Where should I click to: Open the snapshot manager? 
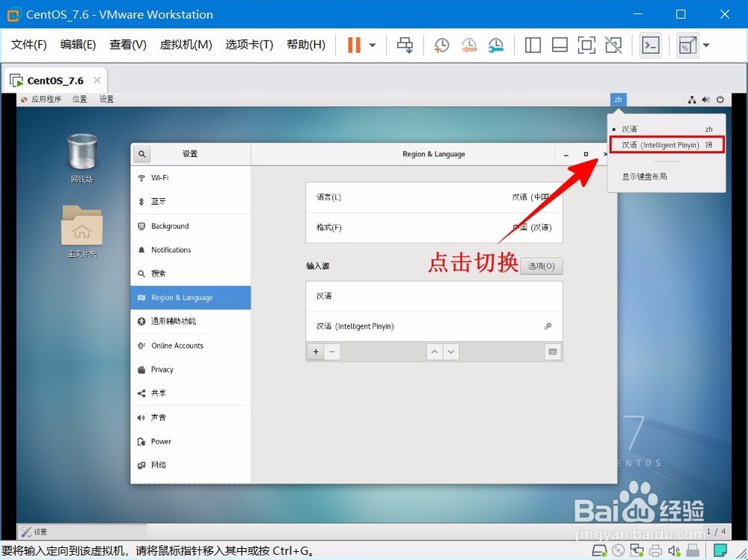496,46
